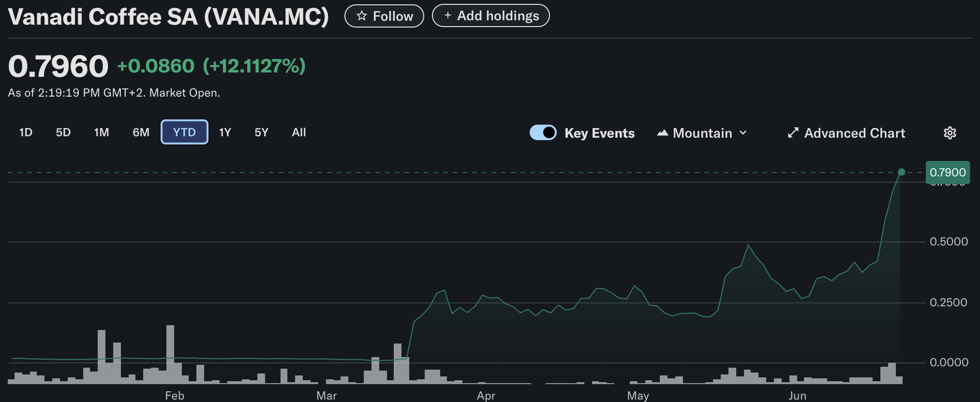Viewport: 980px width, 402px height.
Task: Click the Key Events label
Action: 599,133
